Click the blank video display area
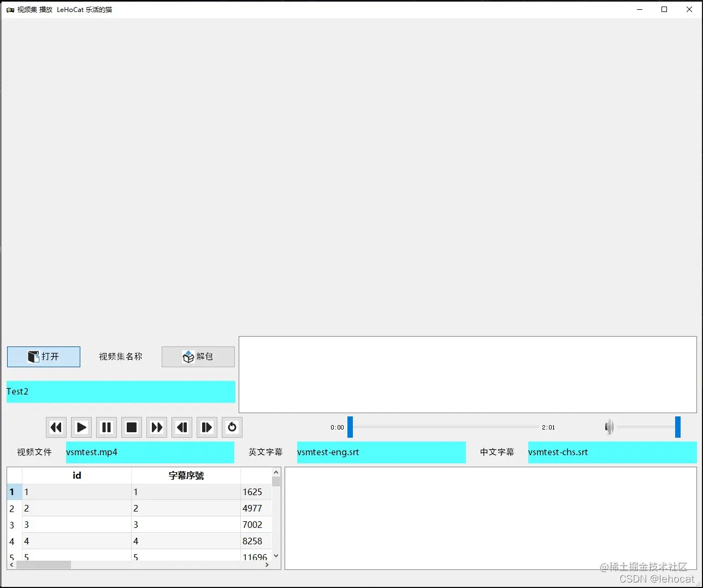 (351, 176)
